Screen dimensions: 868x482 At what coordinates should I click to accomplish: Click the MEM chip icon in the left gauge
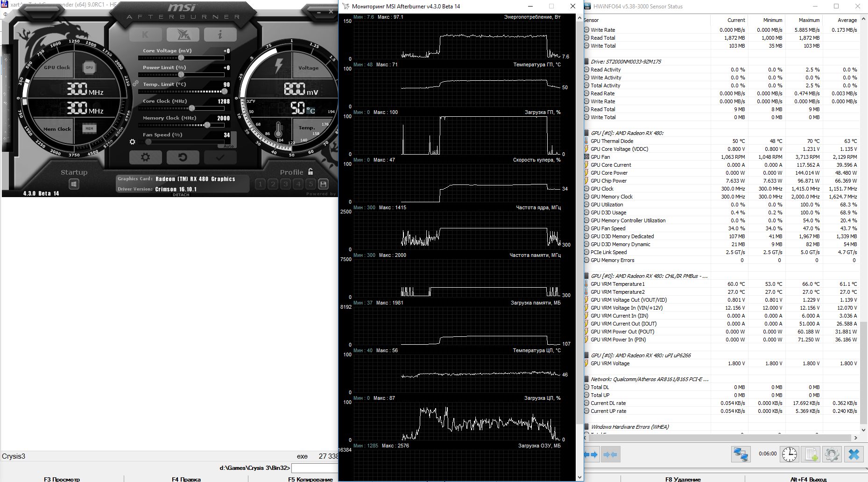[x=89, y=128]
